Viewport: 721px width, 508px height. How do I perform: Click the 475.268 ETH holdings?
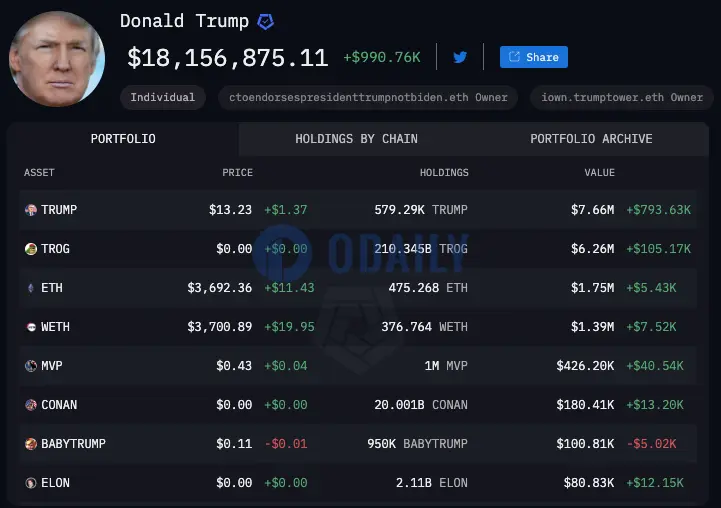[428, 288]
